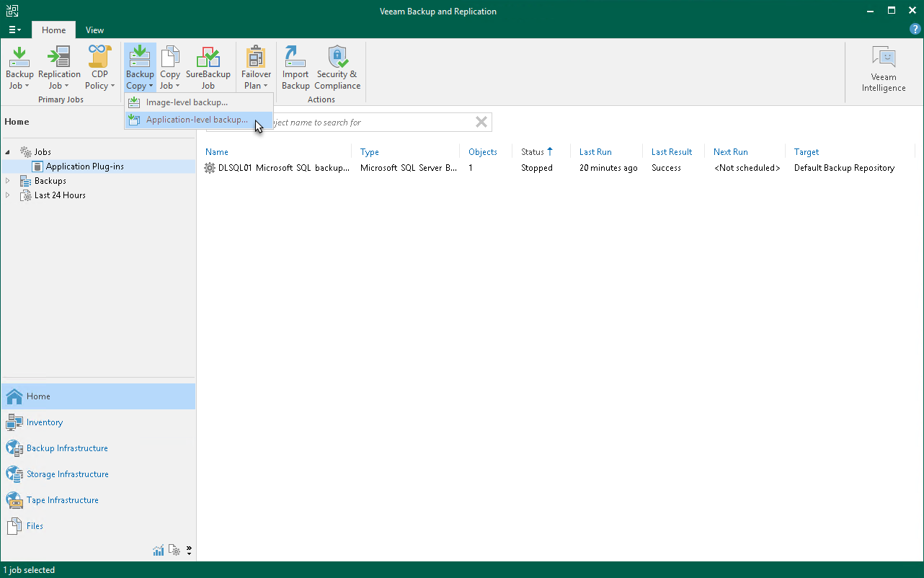
Task: Switch to the View ribbon tab
Action: [x=94, y=30]
